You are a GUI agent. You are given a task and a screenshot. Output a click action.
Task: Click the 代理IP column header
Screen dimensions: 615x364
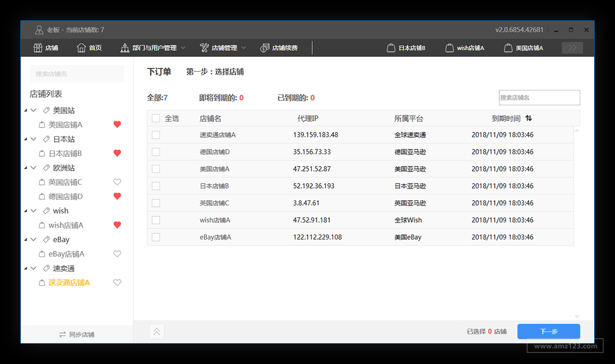(308, 119)
